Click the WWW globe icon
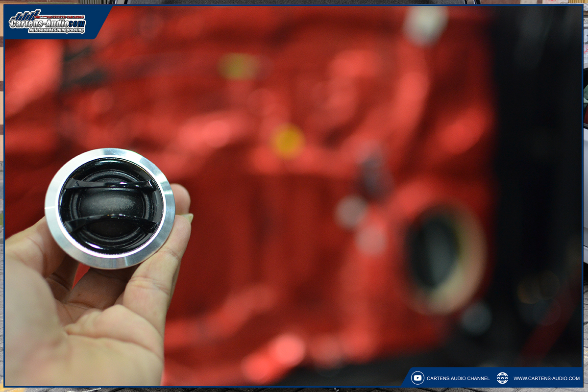 (x=502, y=378)
